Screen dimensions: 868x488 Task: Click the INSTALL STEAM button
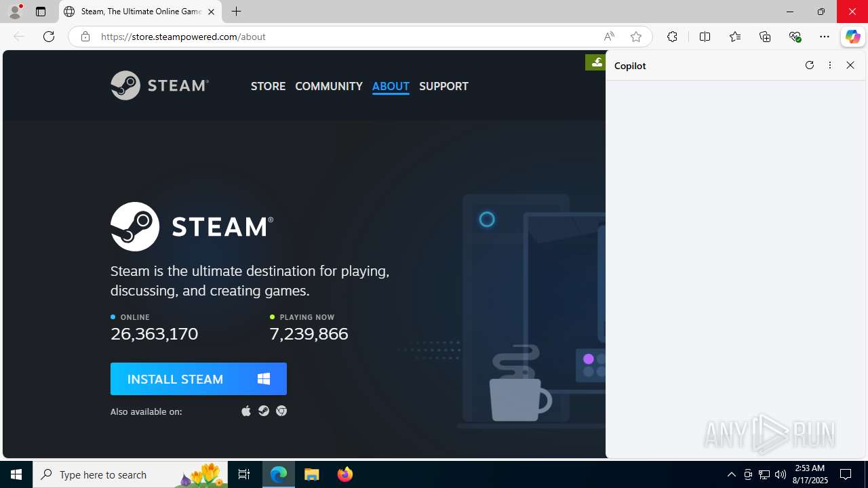199,379
